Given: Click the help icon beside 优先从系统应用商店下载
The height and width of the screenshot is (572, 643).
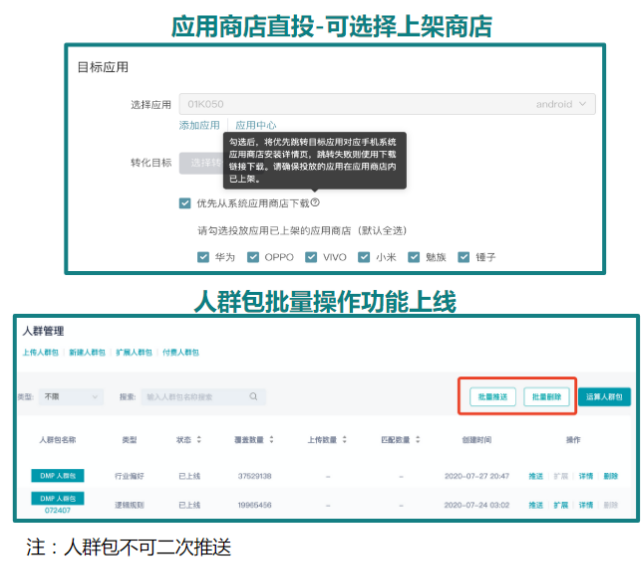Looking at the screenshot, I should tap(315, 202).
